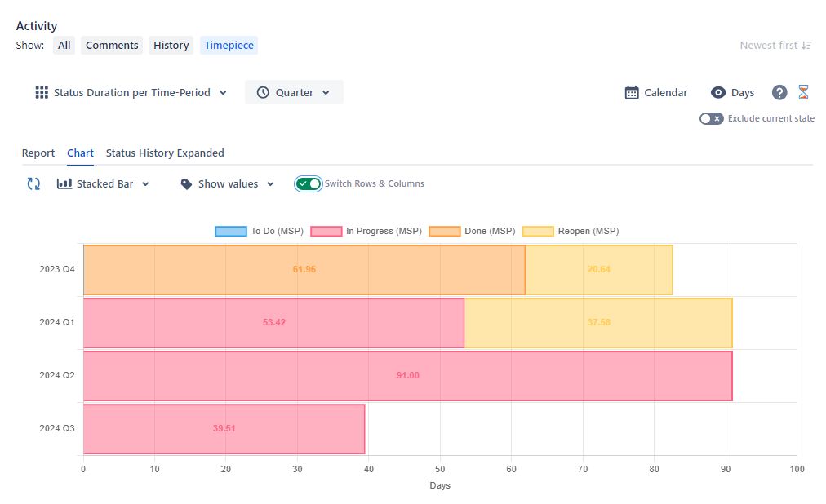Open the help question mark icon
The image size is (826, 504).
(x=779, y=92)
